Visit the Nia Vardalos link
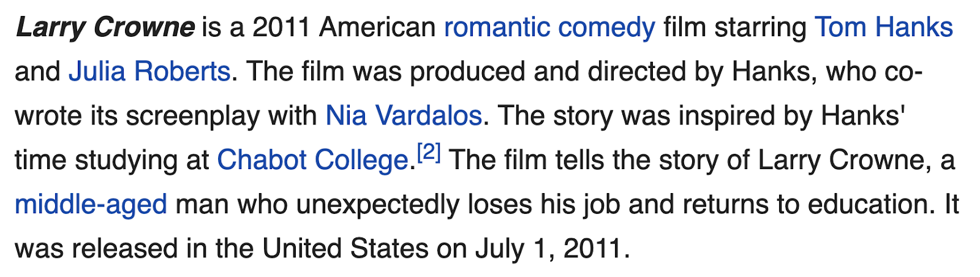This screenshot has height=277, width=980. [404, 116]
